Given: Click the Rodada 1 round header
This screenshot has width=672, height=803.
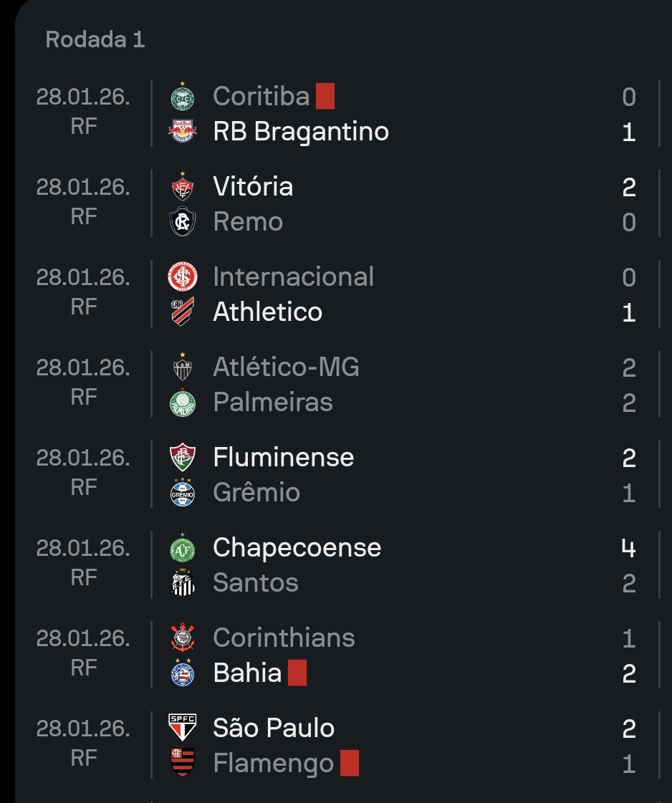Looking at the screenshot, I should (95, 39).
